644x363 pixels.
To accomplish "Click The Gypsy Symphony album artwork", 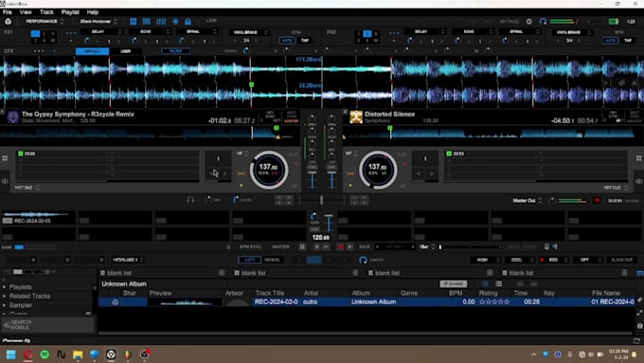I will 13,118.
